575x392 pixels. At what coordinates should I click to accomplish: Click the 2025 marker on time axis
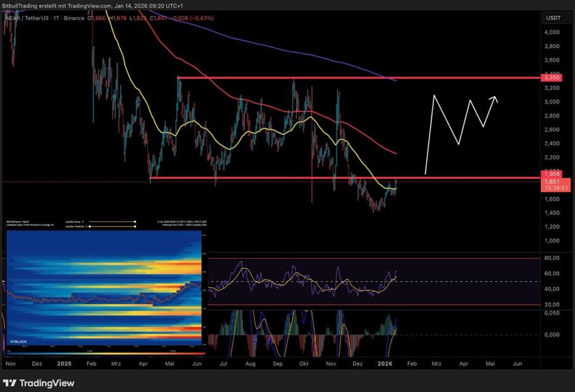point(64,364)
